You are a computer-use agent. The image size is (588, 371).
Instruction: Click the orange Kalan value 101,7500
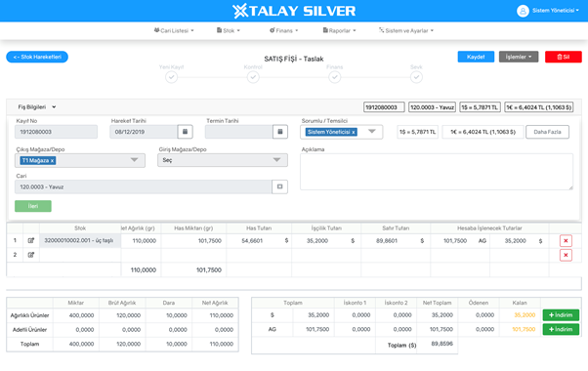524,329
